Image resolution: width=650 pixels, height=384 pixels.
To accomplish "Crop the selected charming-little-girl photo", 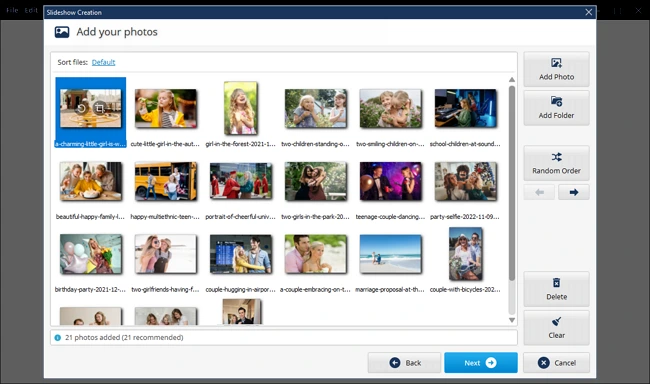I will coord(99,109).
